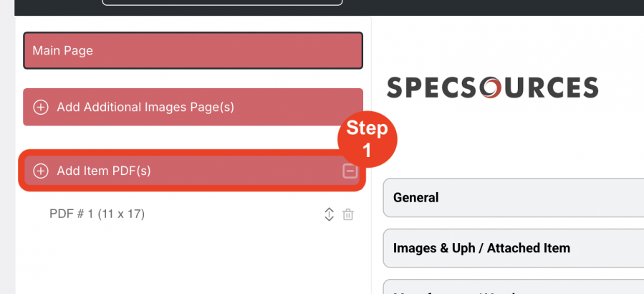Click the SPECSOURCES logo

click(492, 87)
